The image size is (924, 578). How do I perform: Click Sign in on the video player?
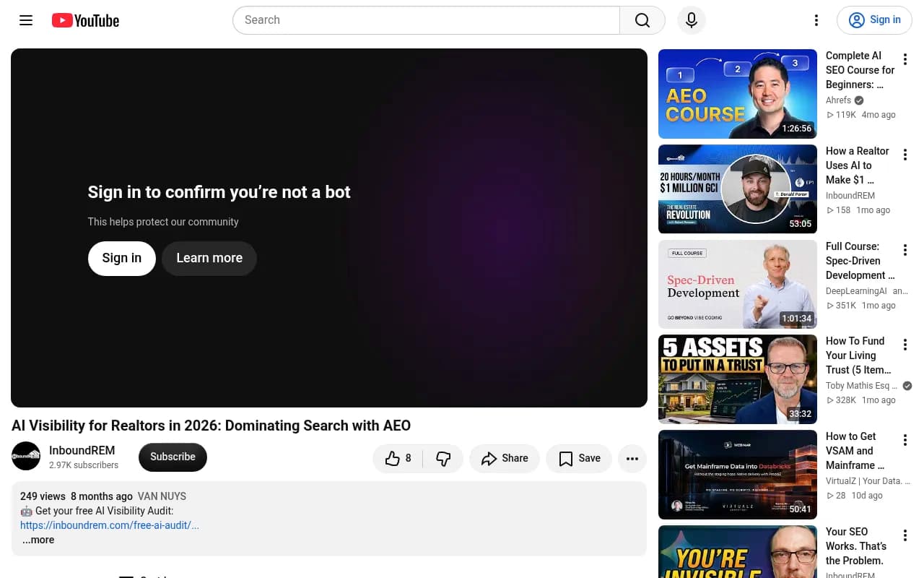point(122,258)
